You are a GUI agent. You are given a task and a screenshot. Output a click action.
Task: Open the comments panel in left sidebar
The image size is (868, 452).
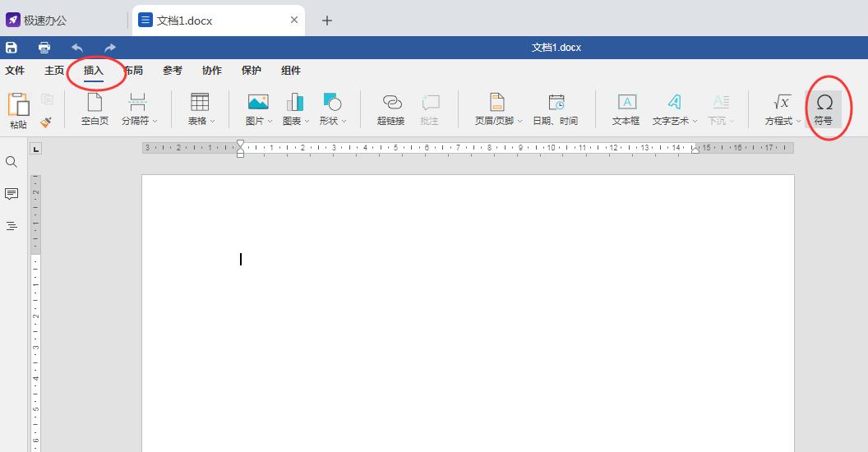pyautogui.click(x=12, y=194)
